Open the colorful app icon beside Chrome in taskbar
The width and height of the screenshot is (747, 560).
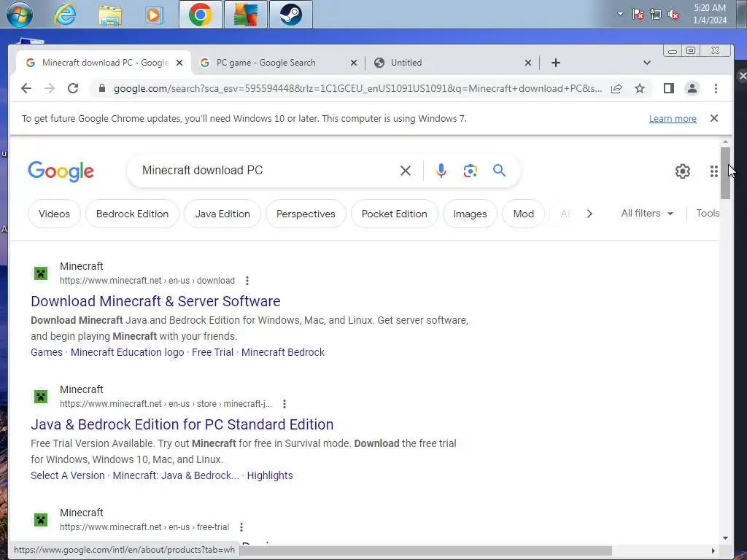point(246,15)
